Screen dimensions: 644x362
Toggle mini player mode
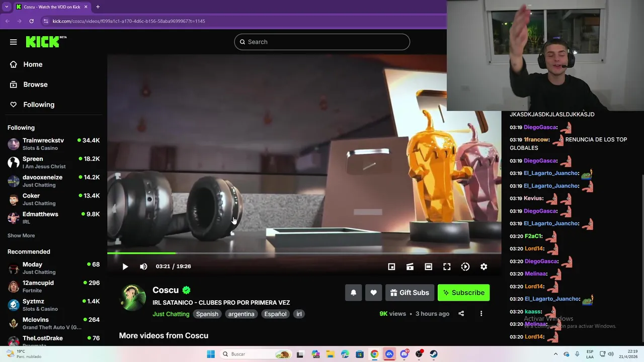(391, 266)
